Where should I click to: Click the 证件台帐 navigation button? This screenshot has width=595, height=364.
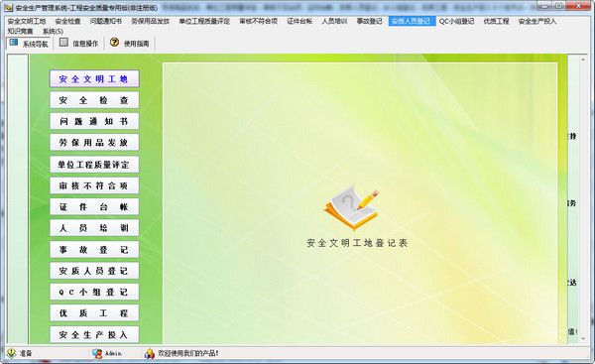[94, 207]
